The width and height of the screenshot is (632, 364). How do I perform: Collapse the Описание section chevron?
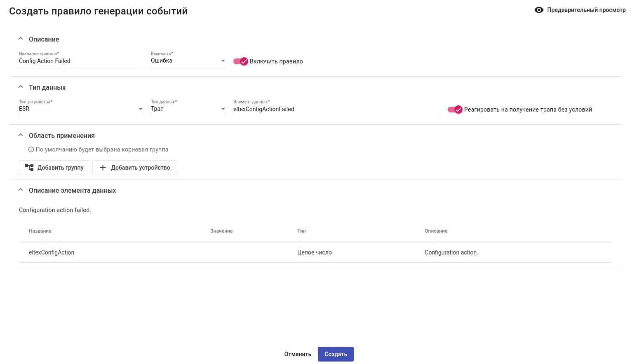21,39
